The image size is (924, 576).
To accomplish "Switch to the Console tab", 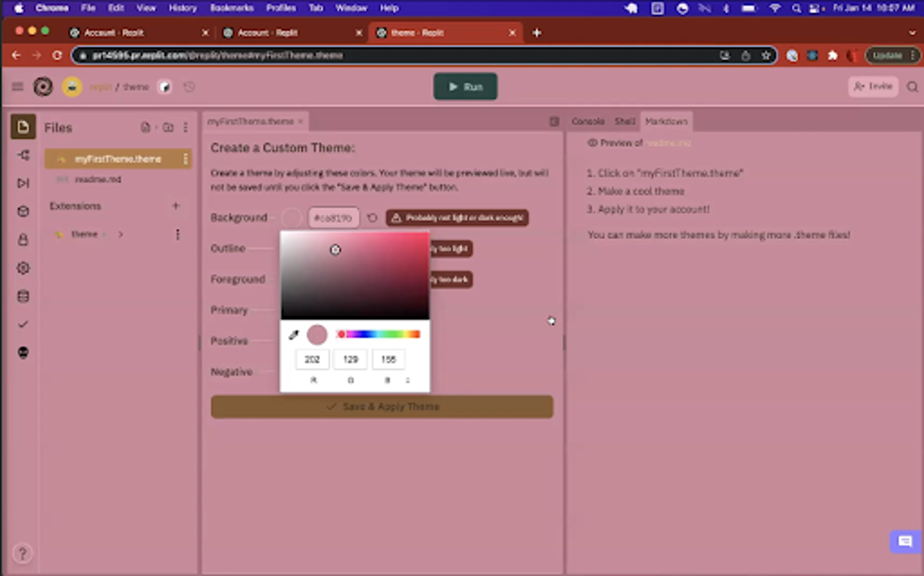I will [588, 122].
